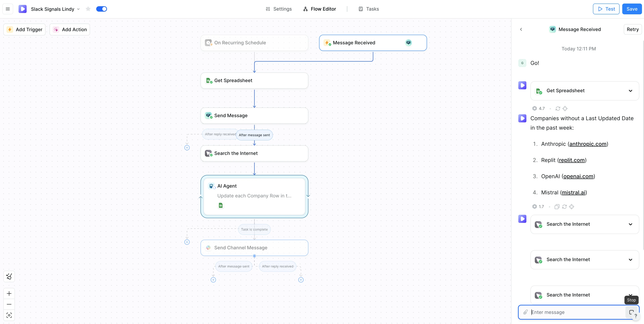Click the Save button
This screenshot has width=644, height=324.
(632, 9)
